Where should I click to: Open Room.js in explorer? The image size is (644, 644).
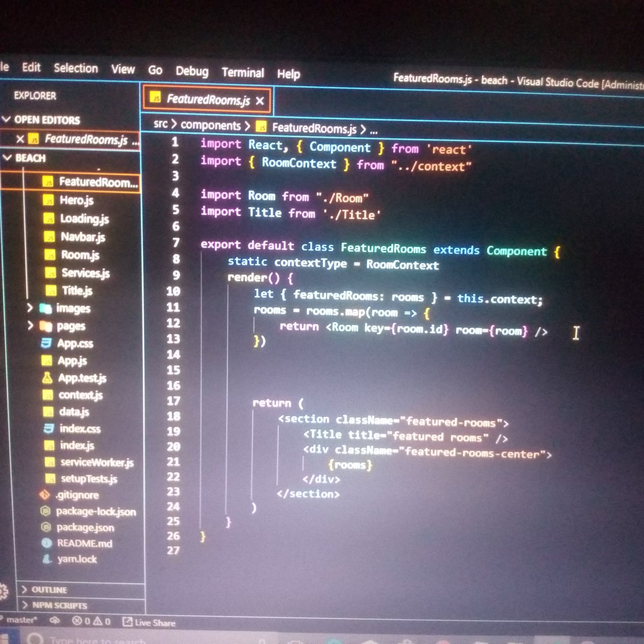coord(80,255)
